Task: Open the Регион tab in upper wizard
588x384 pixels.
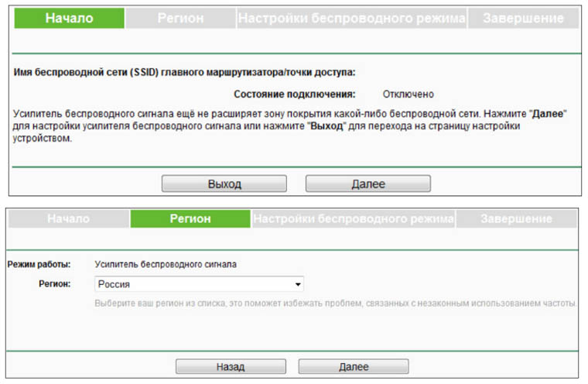Action: [180, 18]
